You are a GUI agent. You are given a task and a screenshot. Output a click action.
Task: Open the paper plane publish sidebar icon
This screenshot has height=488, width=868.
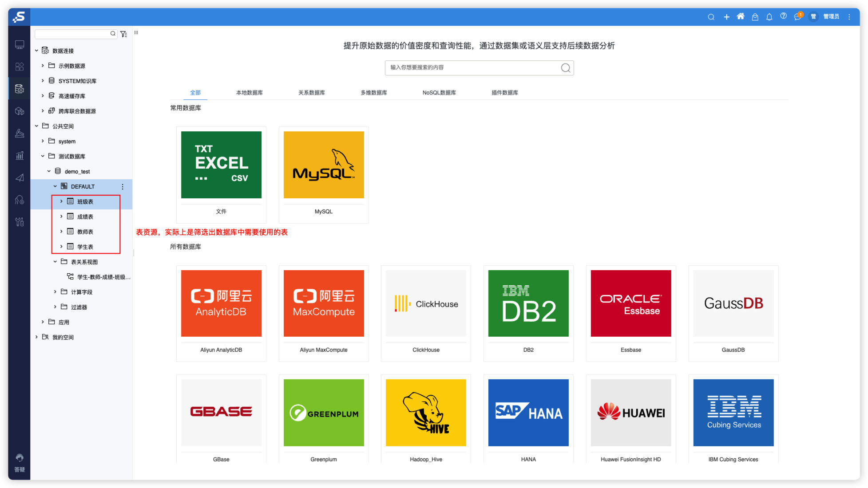20,177
